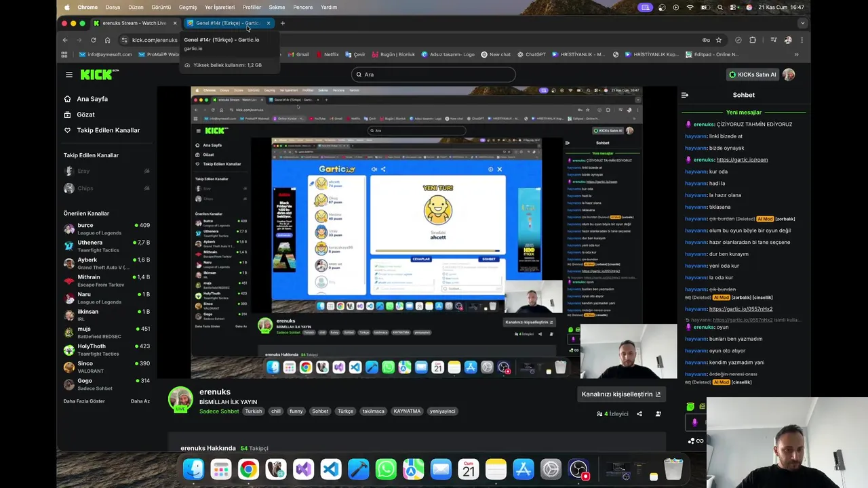Switch to Genel #14r Gartic.io tab
Screen dimensions: 868x488
(x=228, y=23)
